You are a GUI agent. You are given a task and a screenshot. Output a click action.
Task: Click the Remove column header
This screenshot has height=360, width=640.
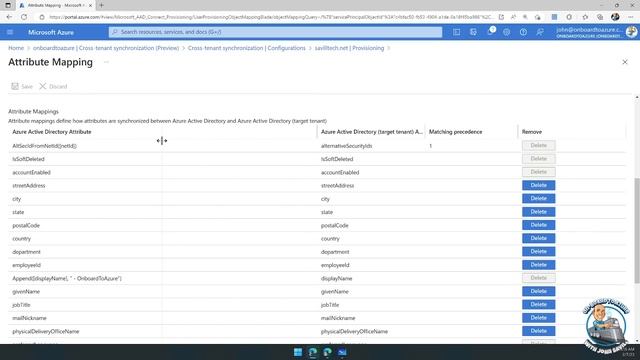click(x=532, y=132)
